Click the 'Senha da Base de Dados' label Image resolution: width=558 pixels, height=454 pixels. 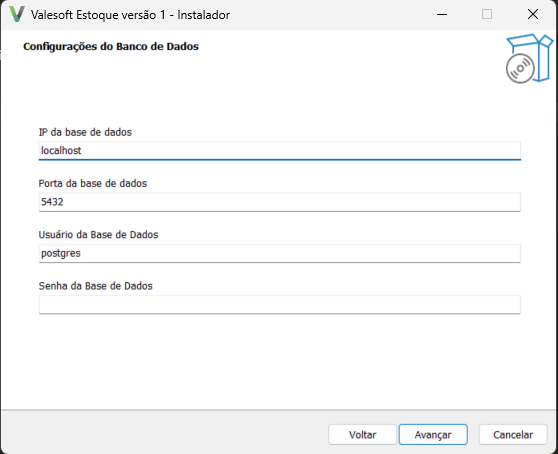click(95, 286)
